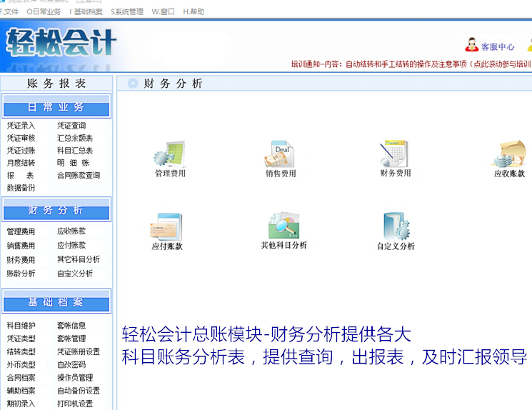The width and height of the screenshot is (532, 410).
Task: Open the 销售费用 Deal icon
Action: click(x=280, y=154)
